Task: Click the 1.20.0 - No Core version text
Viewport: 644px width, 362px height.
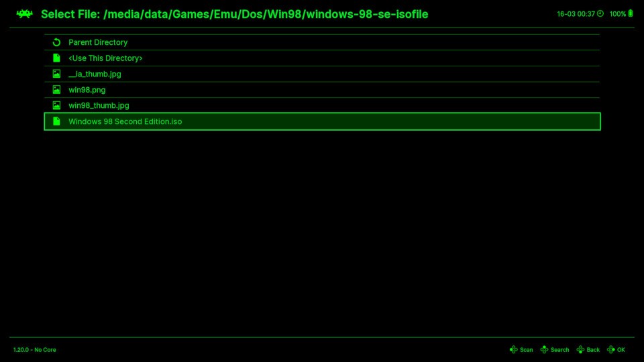Action: pos(34,350)
